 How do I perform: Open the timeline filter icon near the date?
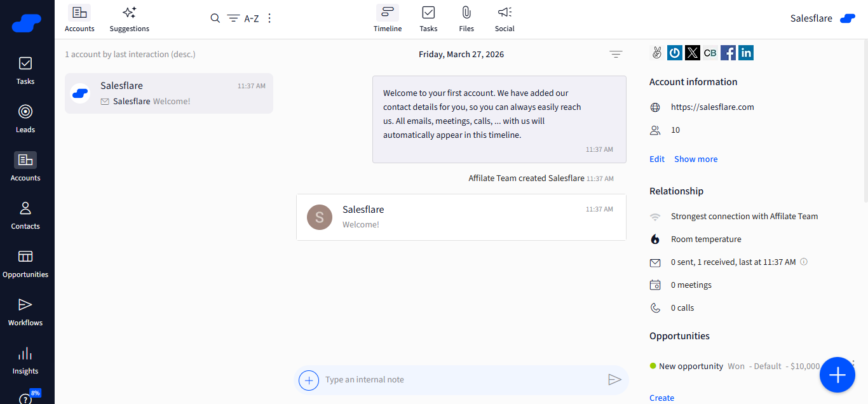(616, 55)
